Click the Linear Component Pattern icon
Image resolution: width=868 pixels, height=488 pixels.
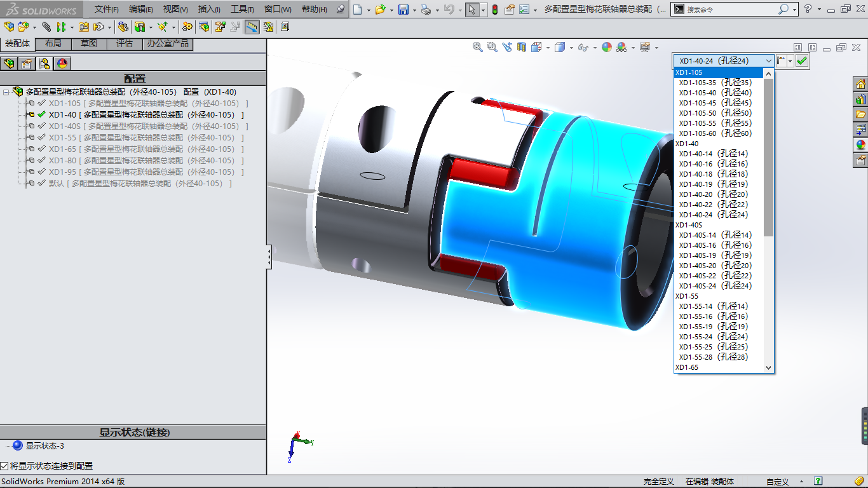coord(62,27)
